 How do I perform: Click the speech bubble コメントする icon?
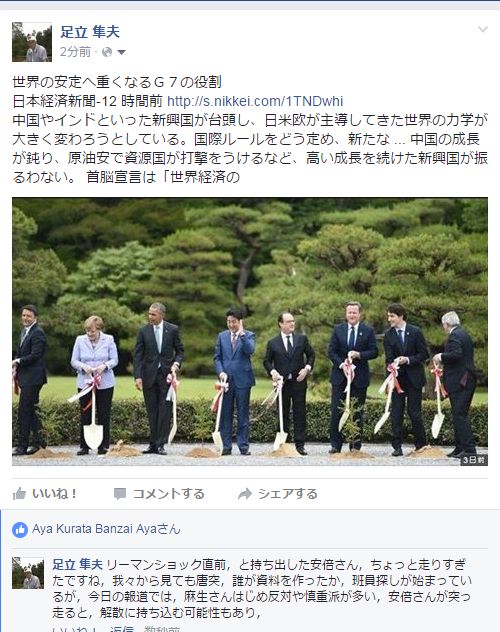pyautogui.click(x=120, y=494)
